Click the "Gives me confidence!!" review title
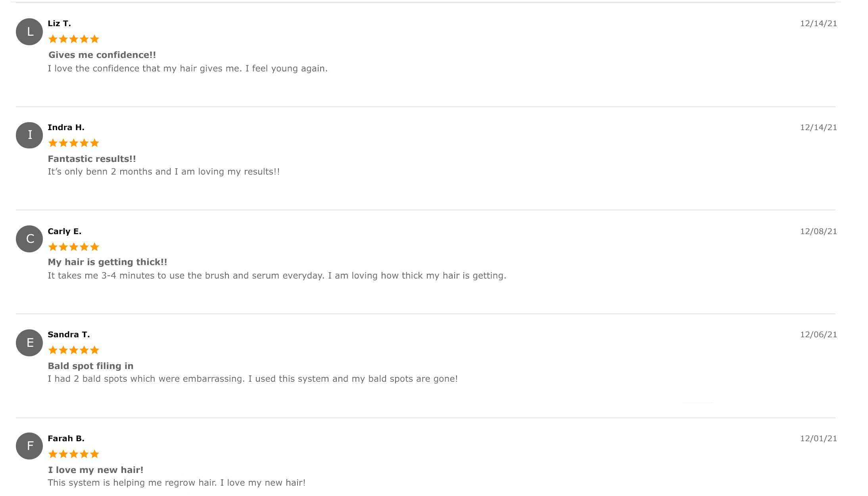Screen dimensions: 868x496 (102, 55)
